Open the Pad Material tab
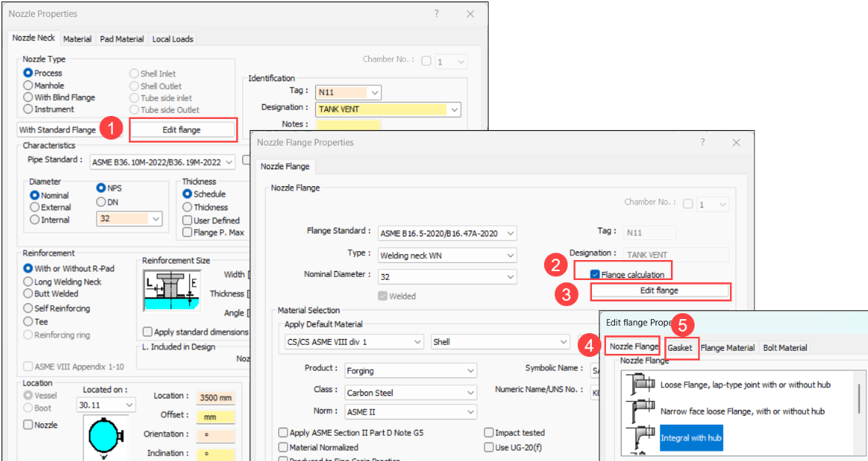 pyautogui.click(x=122, y=38)
